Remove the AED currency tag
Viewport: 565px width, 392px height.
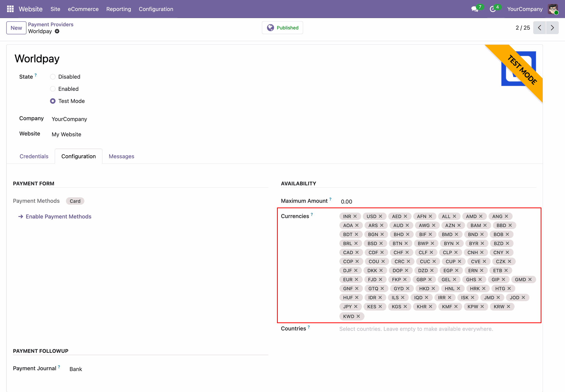tap(406, 216)
